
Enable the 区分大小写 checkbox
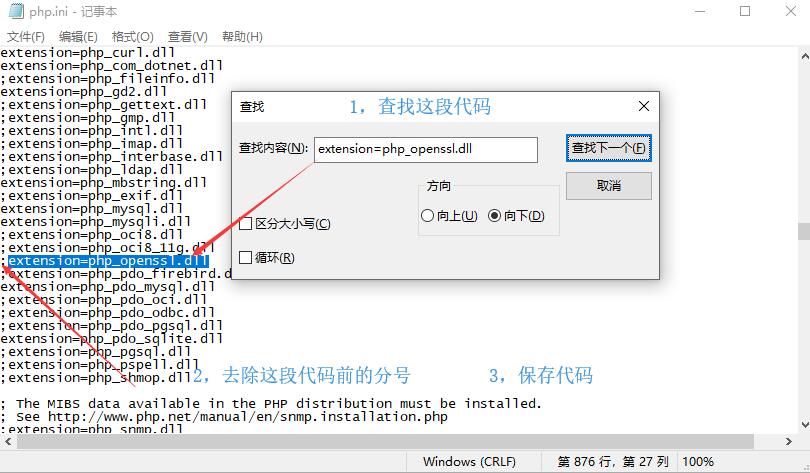coord(246,224)
